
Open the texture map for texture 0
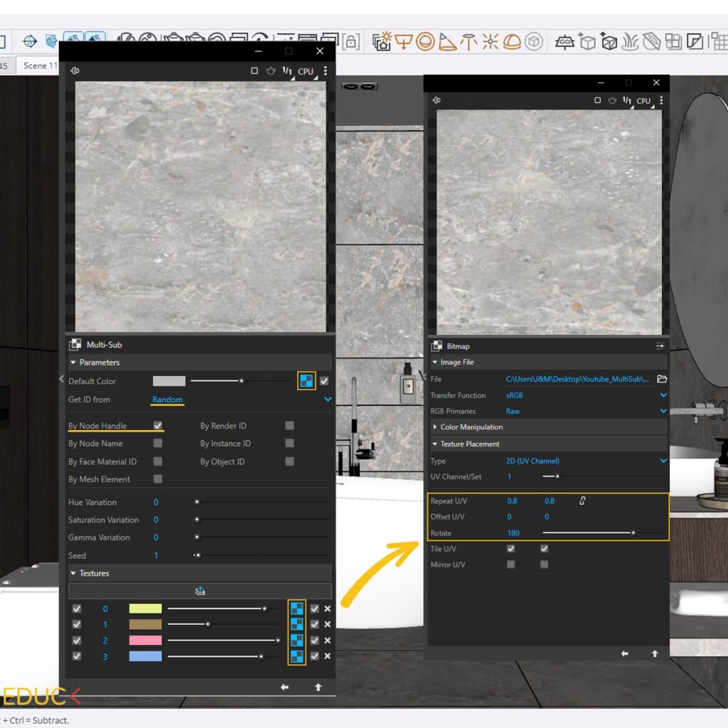tap(296, 609)
